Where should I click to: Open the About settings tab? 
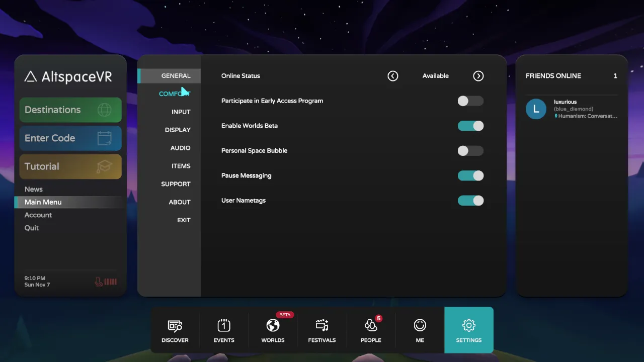click(180, 202)
